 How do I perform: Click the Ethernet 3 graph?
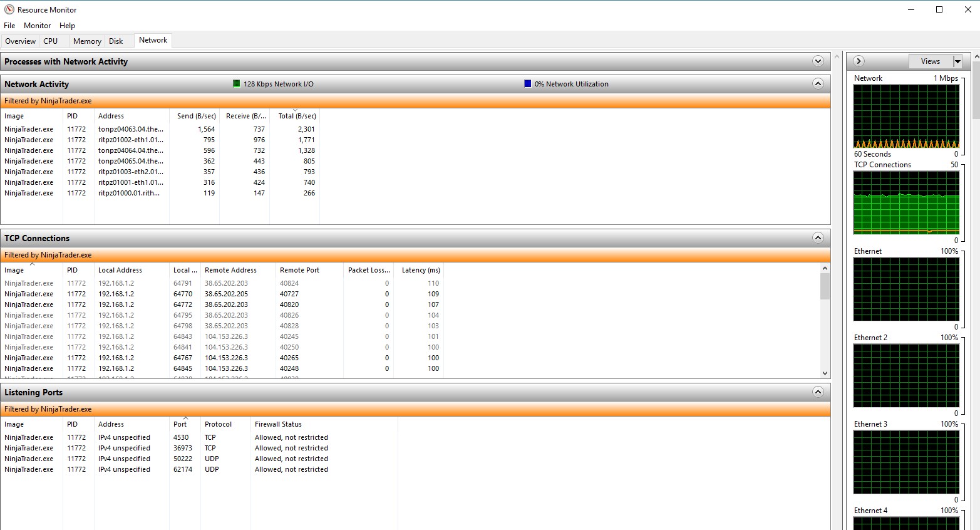[906, 462]
